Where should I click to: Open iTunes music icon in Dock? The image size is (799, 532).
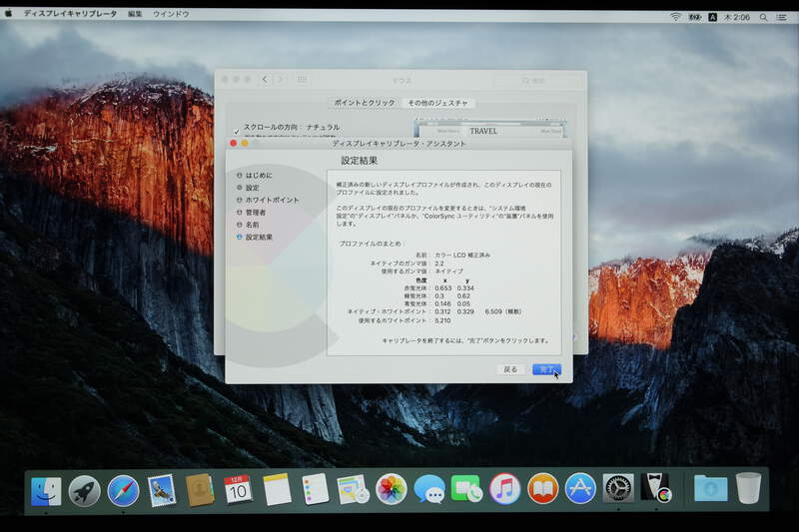504,489
